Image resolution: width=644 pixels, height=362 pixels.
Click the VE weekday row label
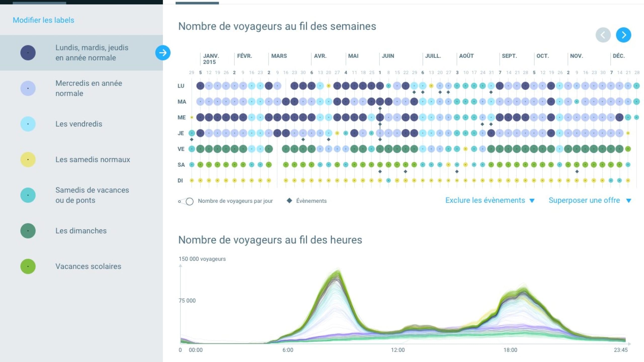click(x=181, y=149)
